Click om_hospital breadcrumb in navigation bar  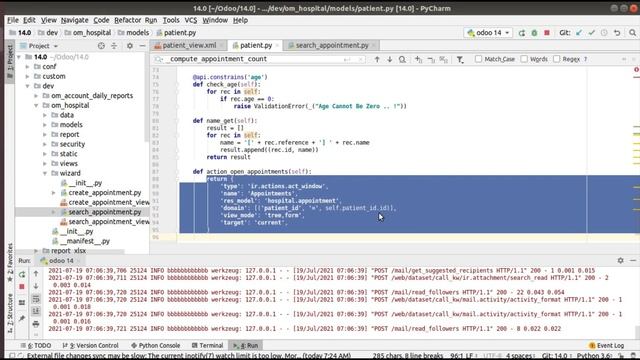point(88,33)
